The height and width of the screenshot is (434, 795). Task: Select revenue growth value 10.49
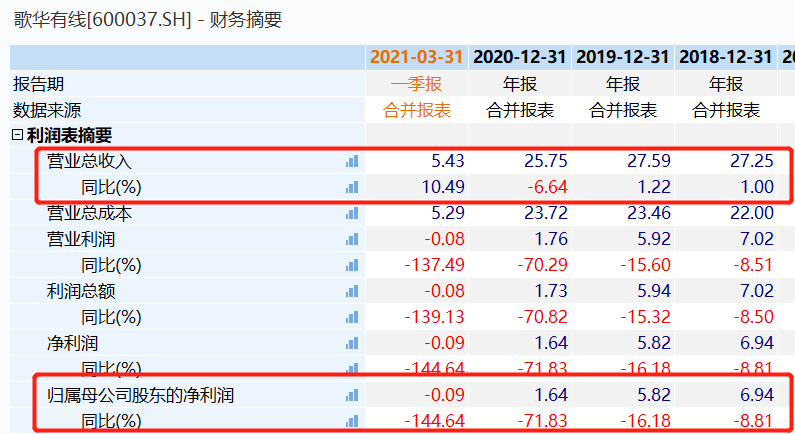point(443,187)
